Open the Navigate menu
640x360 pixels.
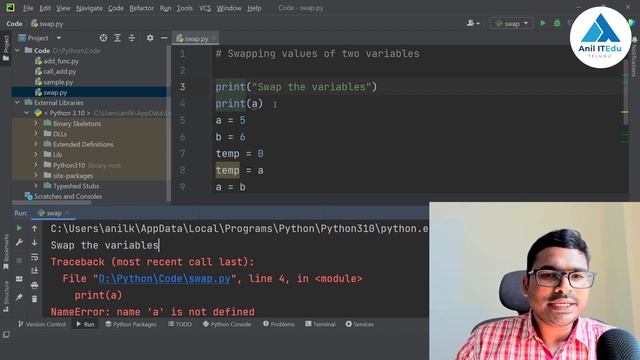[89, 8]
